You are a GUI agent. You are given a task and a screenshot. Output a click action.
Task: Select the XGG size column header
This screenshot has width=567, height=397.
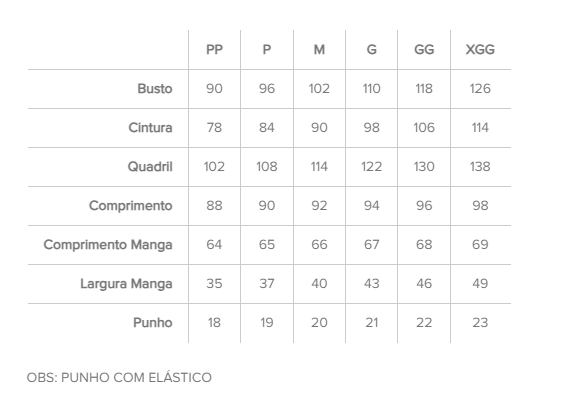tap(480, 50)
